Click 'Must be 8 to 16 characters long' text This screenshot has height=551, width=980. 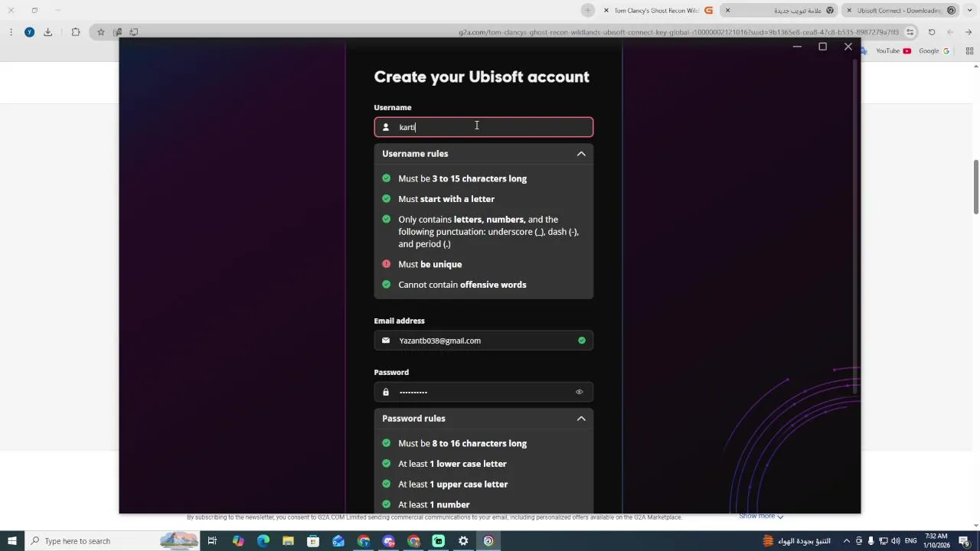(462, 443)
